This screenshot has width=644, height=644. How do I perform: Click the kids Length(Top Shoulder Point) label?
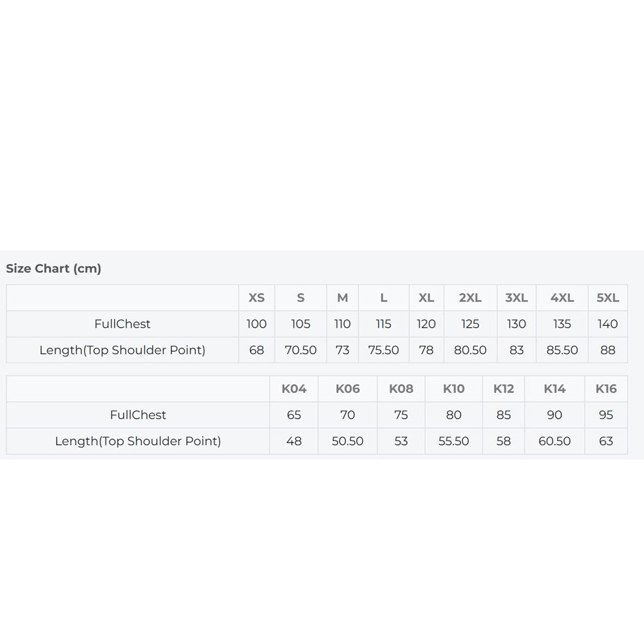(x=138, y=441)
